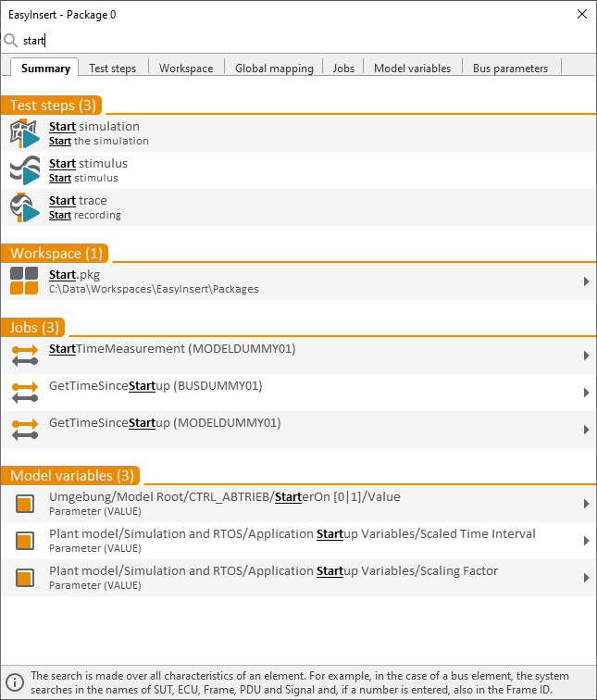
Task: Expand the Start.pkg row arrow
Action: coord(586,281)
